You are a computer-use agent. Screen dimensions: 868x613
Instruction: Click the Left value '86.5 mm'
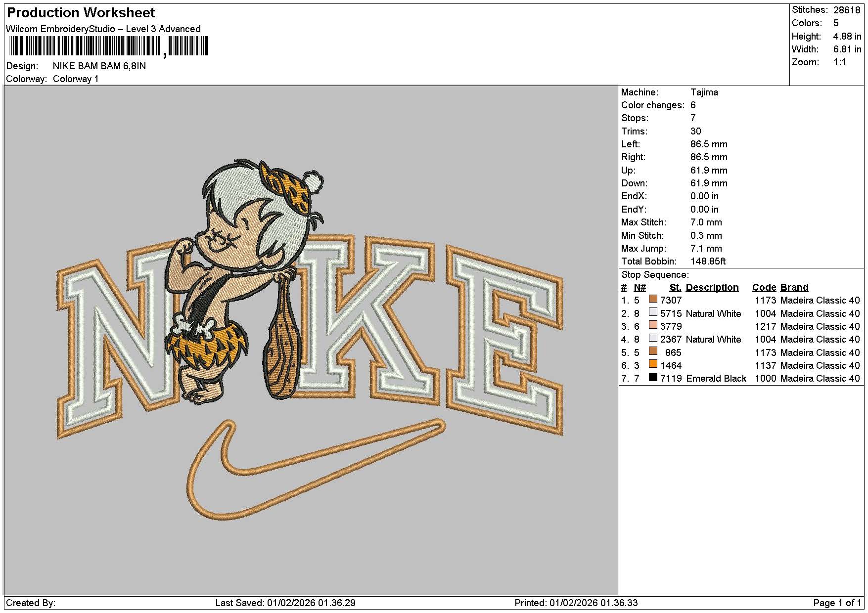tap(709, 144)
